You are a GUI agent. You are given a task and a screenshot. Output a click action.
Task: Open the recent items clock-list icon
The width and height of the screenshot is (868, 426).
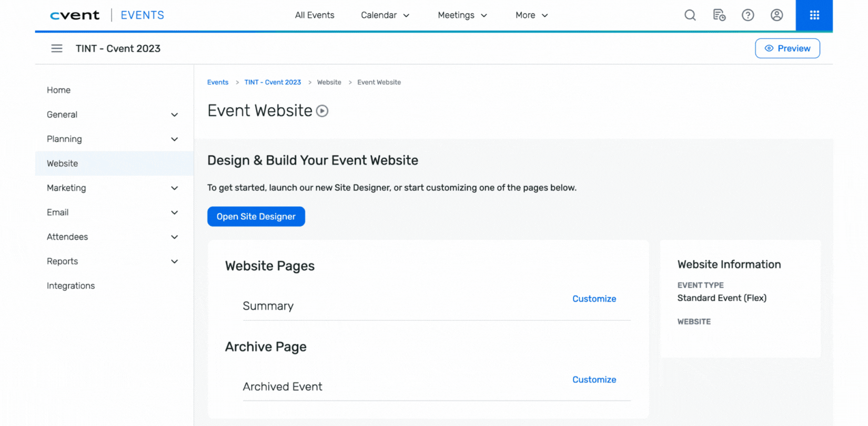coord(719,15)
